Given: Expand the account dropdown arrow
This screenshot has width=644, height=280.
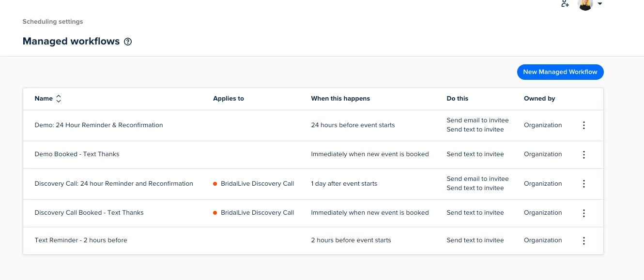Looking at the screenshot, I should point(600,4).
